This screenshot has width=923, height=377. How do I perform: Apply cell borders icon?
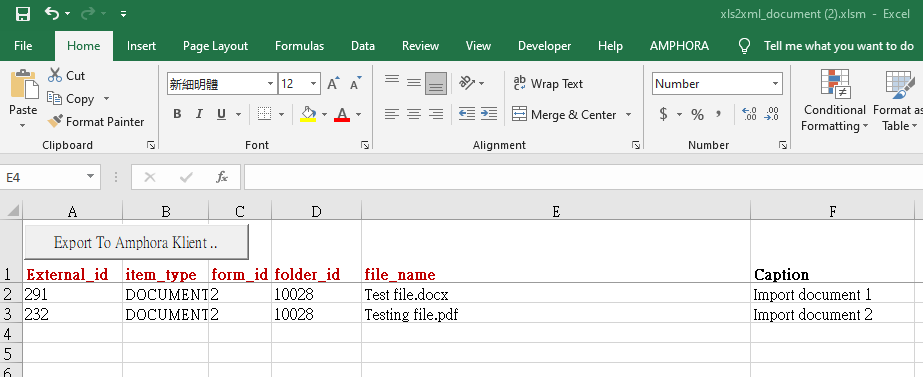264,114
